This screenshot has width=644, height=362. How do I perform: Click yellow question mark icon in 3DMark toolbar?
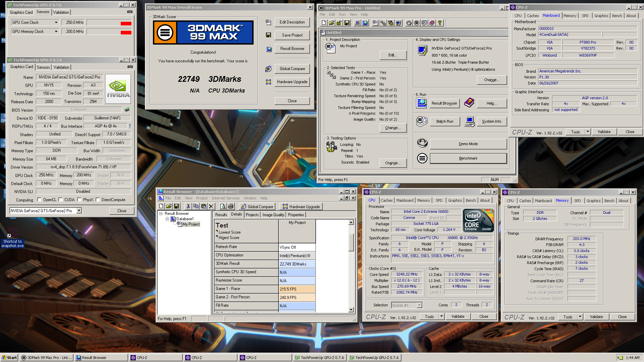pyautogui.click(x=440, y=23)
